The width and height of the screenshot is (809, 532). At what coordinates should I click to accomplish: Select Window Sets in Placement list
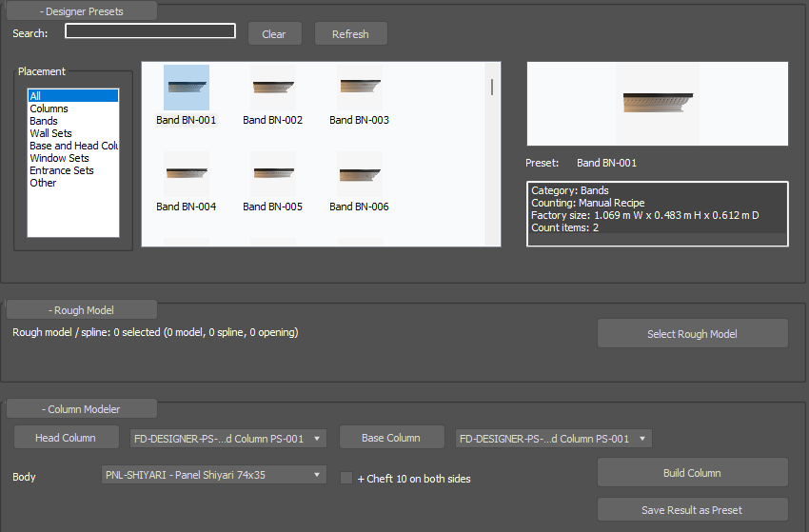(73, 158)
